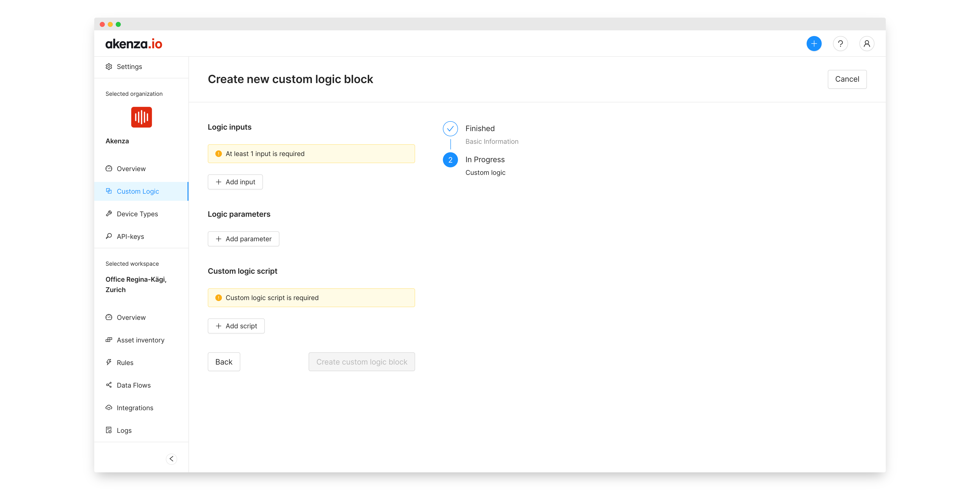Click the yellow minimize window button
980x490 pixels.
(110, 24)
